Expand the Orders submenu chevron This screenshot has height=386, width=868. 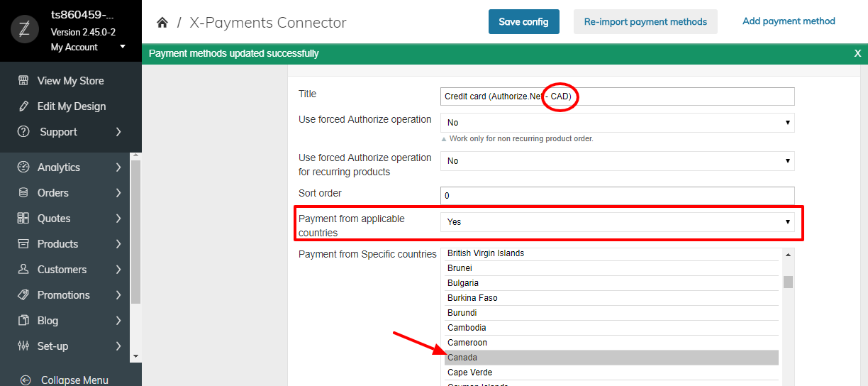[118, 193]
